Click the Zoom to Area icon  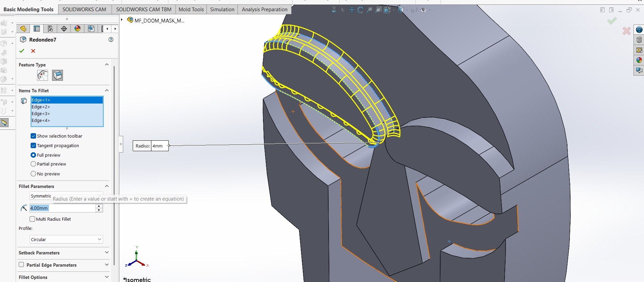point(378,10)
